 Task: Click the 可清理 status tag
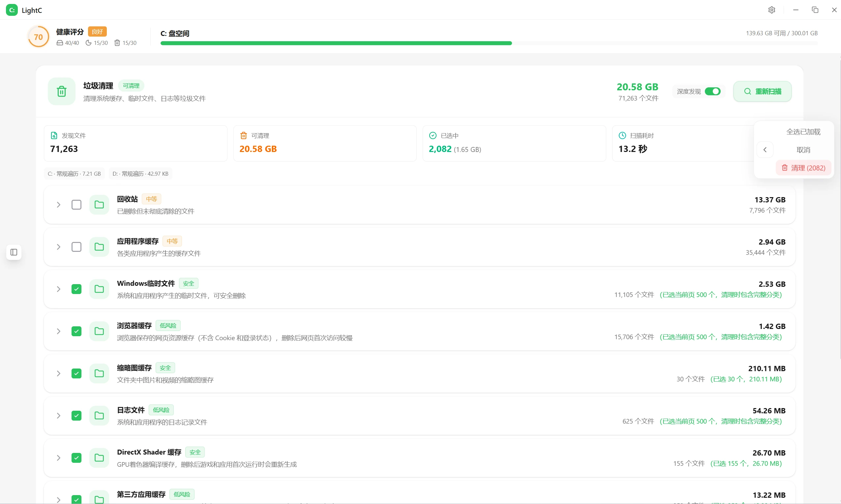click(131, 86)
